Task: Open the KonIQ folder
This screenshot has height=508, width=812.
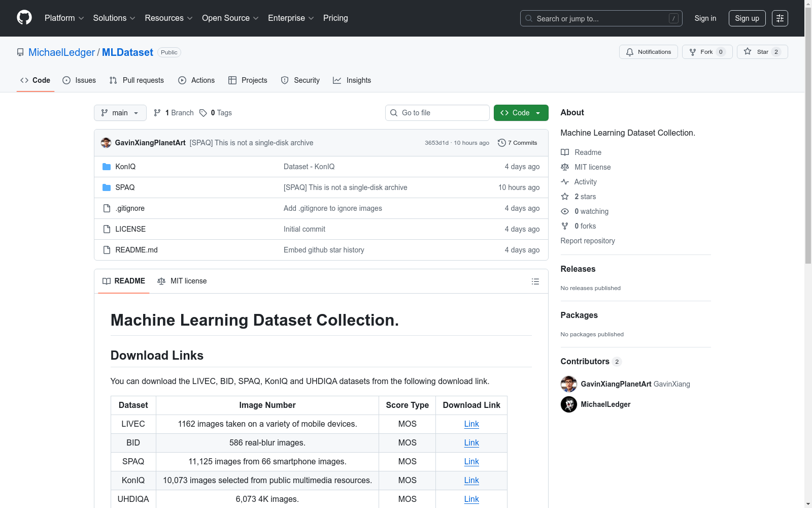Action: click(x=125, y=167)
